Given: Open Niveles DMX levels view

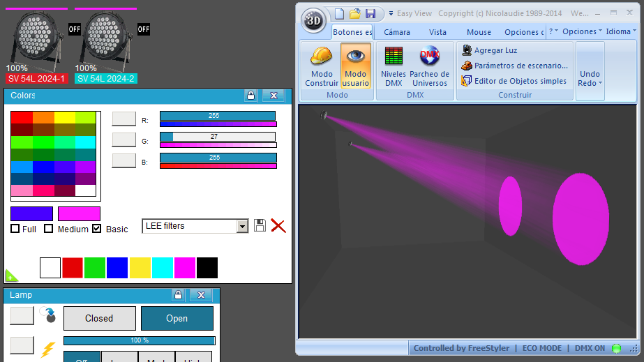Looking at the screenshot, I should point(394,66).
